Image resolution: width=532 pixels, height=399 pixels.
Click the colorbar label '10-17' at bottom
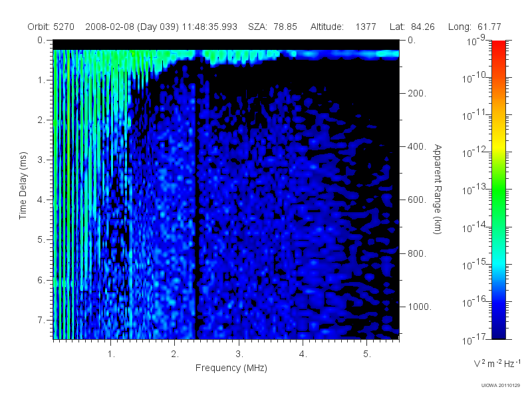474,339
